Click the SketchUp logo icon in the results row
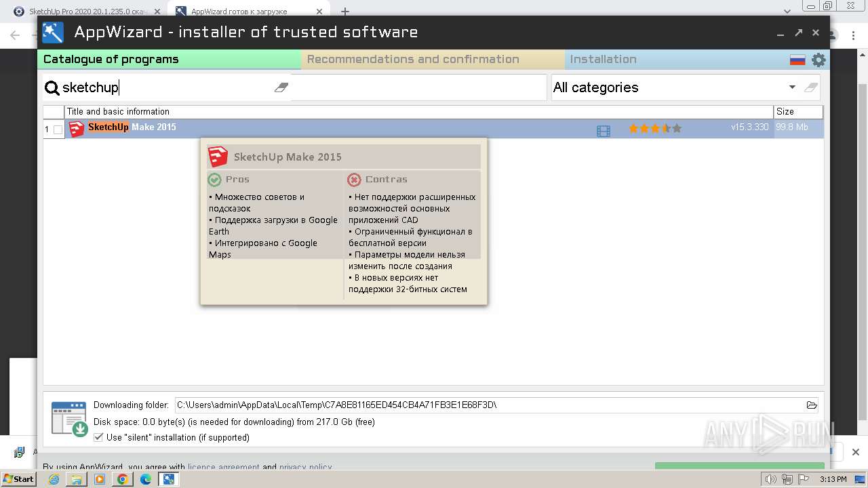Screen dimensions: 868x488 77,129
